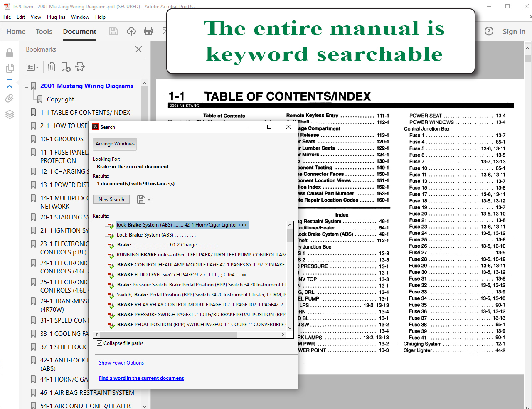Close the Bookmarks panel
Image resolution: width=532 pixels, height=409 pixels.
[x=139, y=49]
